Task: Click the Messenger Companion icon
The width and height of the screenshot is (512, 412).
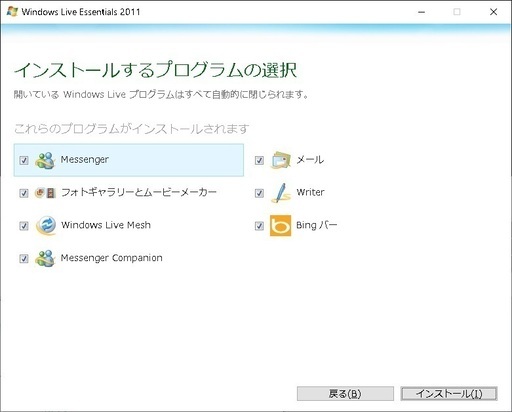Action: pos(45,258)
